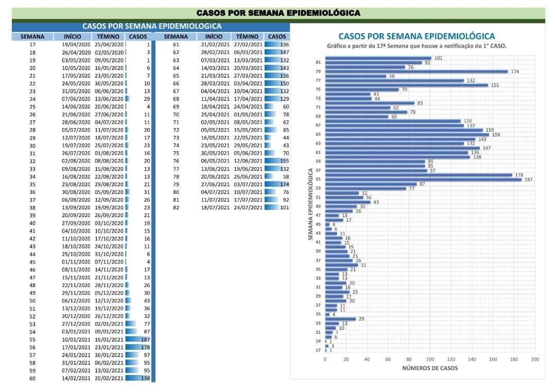The width and height of the screenshot is (556, 392).
Task: Click the chart bar labeled 187
Action: click(423, 180)
